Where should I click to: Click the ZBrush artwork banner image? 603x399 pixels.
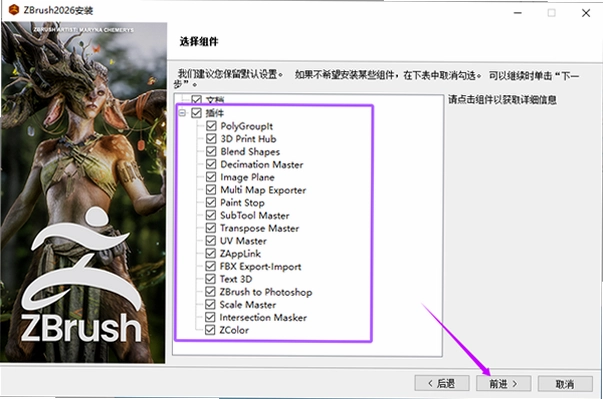pyautogui.click(x=83, y=192)
